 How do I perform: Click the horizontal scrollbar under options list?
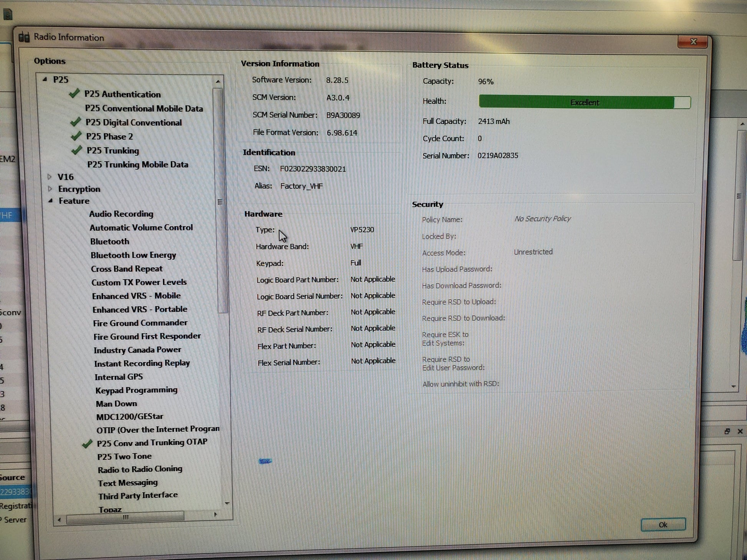(125, 517)
